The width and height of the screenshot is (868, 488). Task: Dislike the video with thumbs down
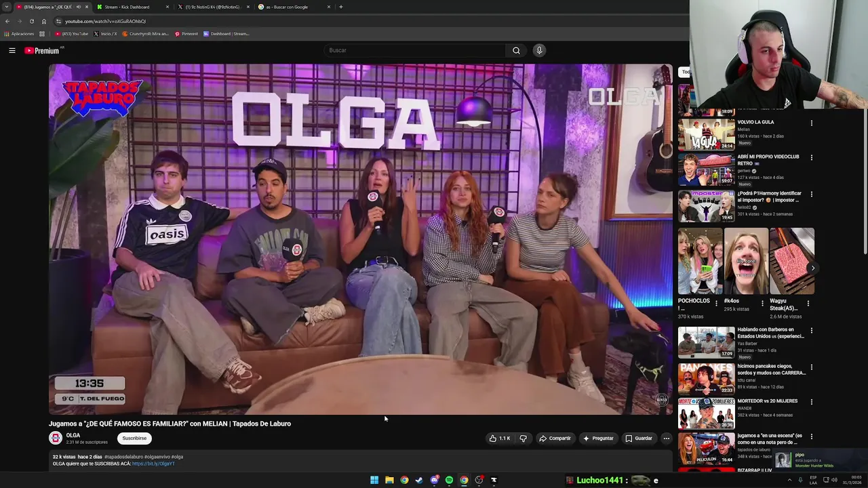tap(523, 439)
